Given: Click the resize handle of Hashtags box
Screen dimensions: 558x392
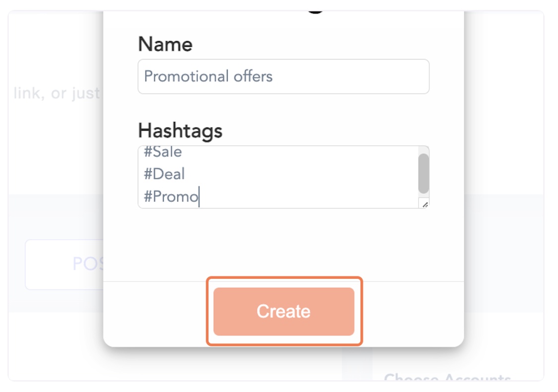Looking at the screenshot, I should tap(425, 204).
